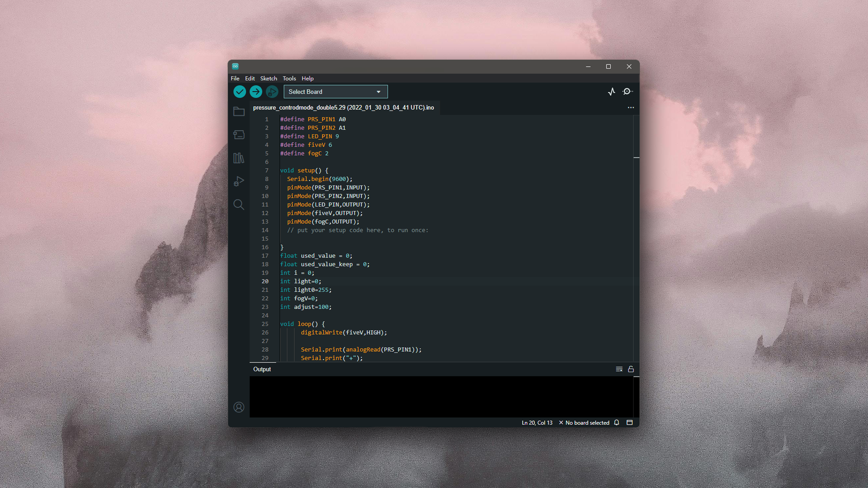This screenshot has height=488, width=868.
Task: Click the Ln 20, Col 13 indicator
Action: (x=537, y=423)
